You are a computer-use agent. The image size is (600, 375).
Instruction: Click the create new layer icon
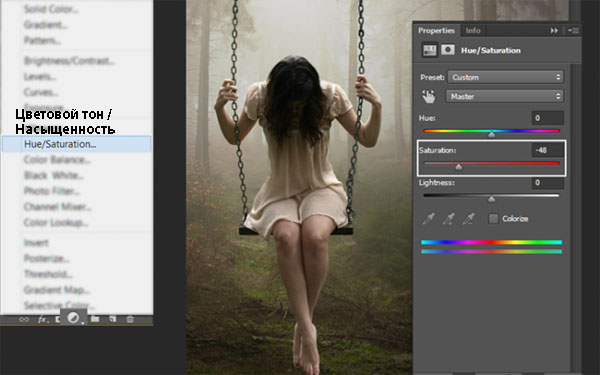[112, 319]
